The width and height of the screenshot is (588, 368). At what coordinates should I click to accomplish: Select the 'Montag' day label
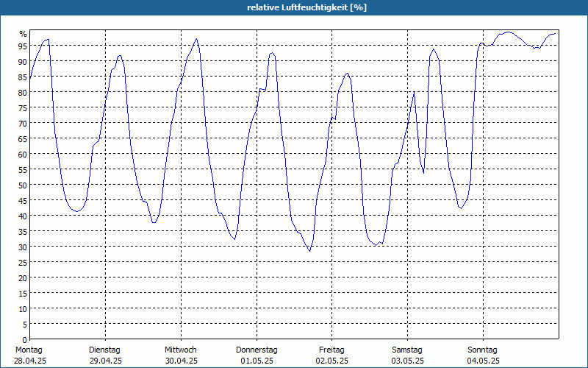click(x=29, y=350)
